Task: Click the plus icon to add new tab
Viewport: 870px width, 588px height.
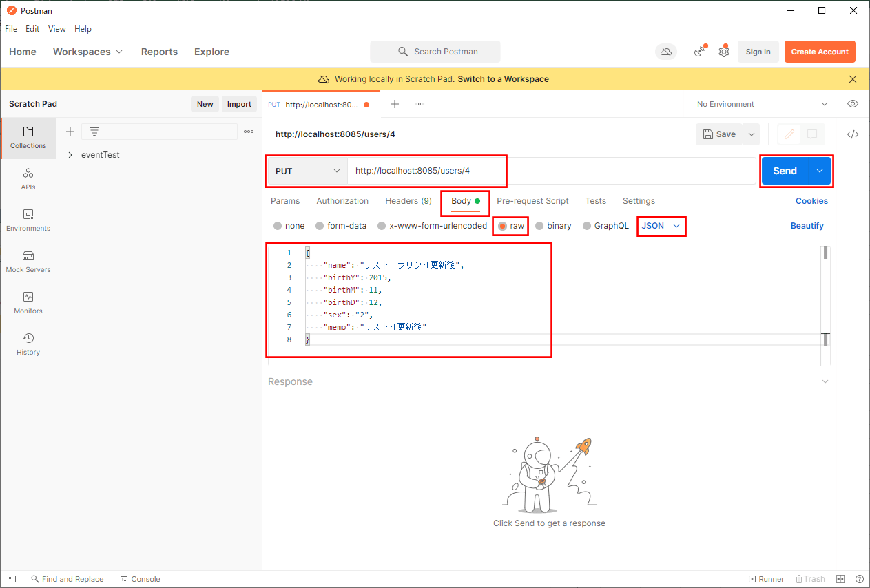Action: (395, 104)
